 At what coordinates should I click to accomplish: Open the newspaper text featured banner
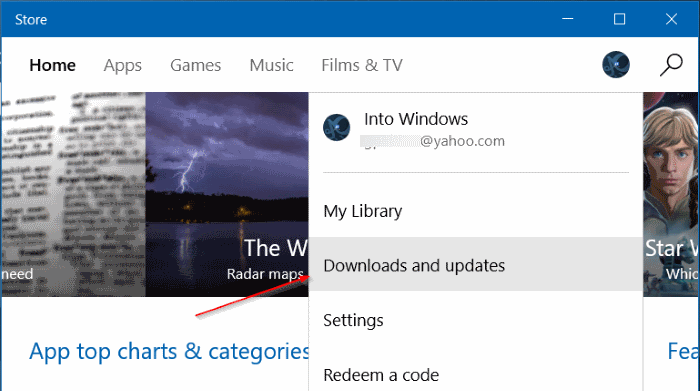click(74, 194)
